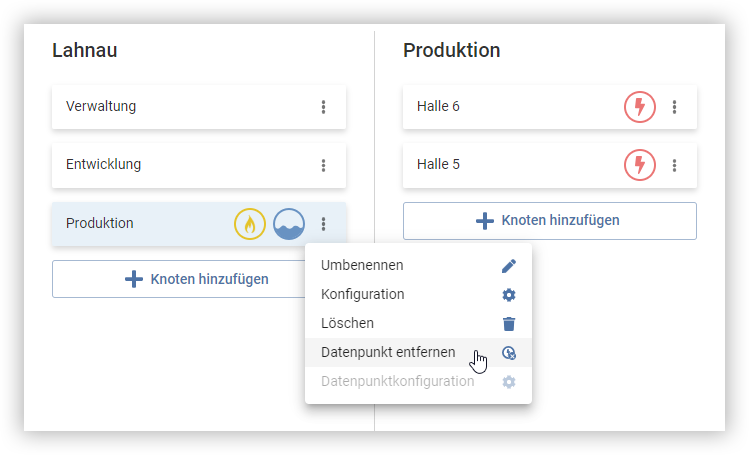Open the three-dot menu for Verwaltung
Image resolution: width=749 pixels, height=455 pixels.
[323, 107]
